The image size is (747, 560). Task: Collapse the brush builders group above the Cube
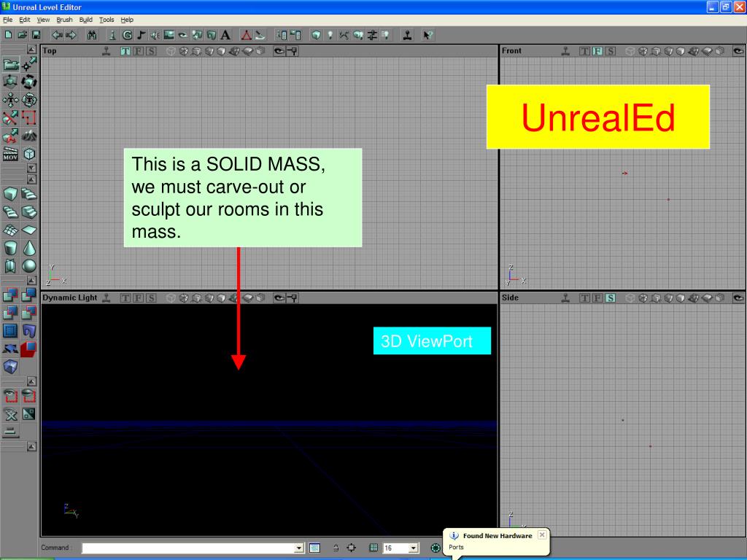click(x=31, y=179)
